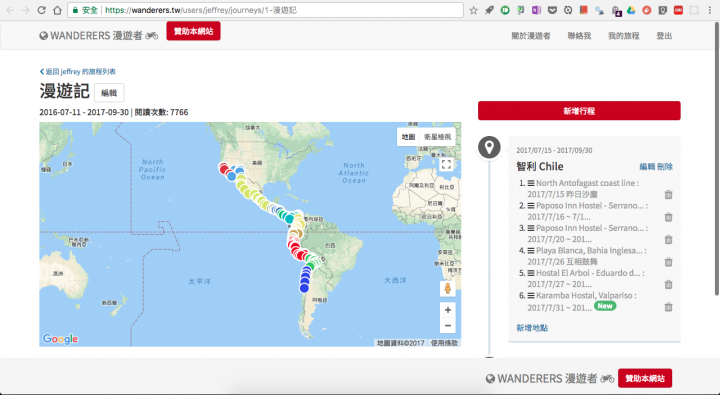
Task: Click 贊助本網站 button in the footer bar
Action: (645, 378)
